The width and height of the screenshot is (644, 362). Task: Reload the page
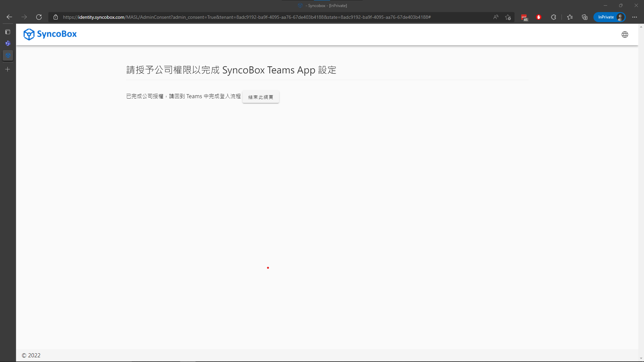coord(39,17)
